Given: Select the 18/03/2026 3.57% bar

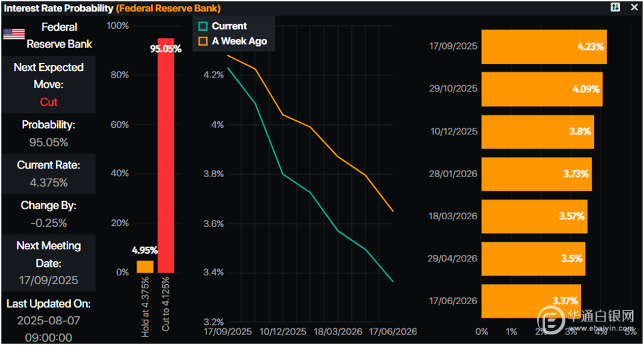Looking at the screenshot, I should (534, 216).
